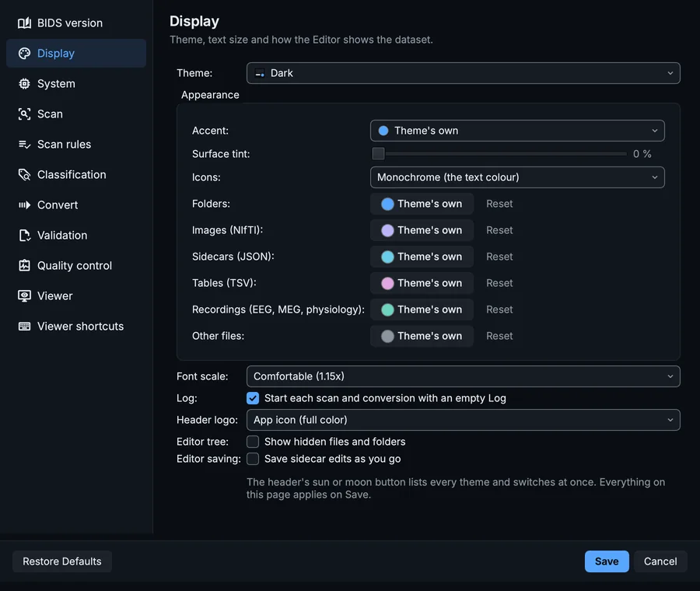Open the Validation settings page
Screen dimensions: 700x591
76,236
